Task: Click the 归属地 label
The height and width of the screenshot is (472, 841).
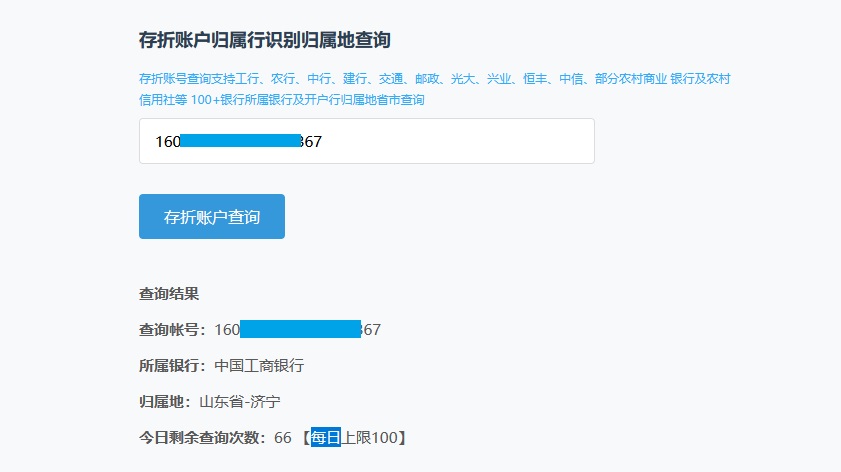Action: point(166,402)
